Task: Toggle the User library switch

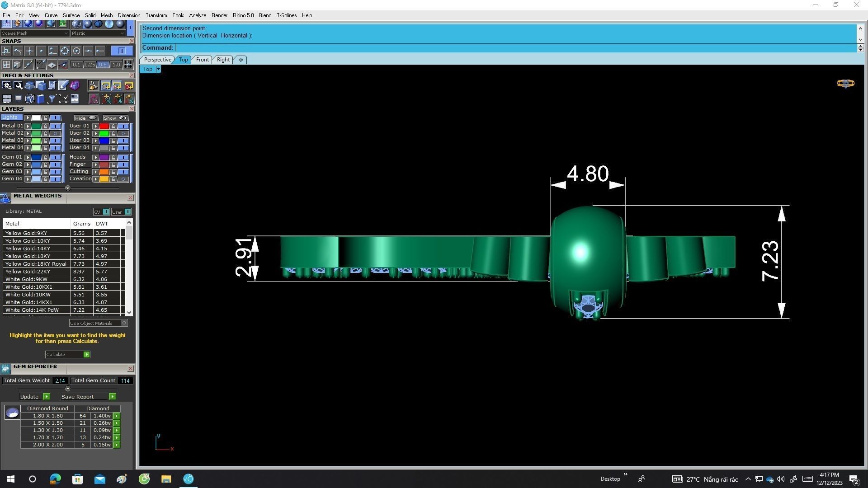Action: (x=128, y=212)
